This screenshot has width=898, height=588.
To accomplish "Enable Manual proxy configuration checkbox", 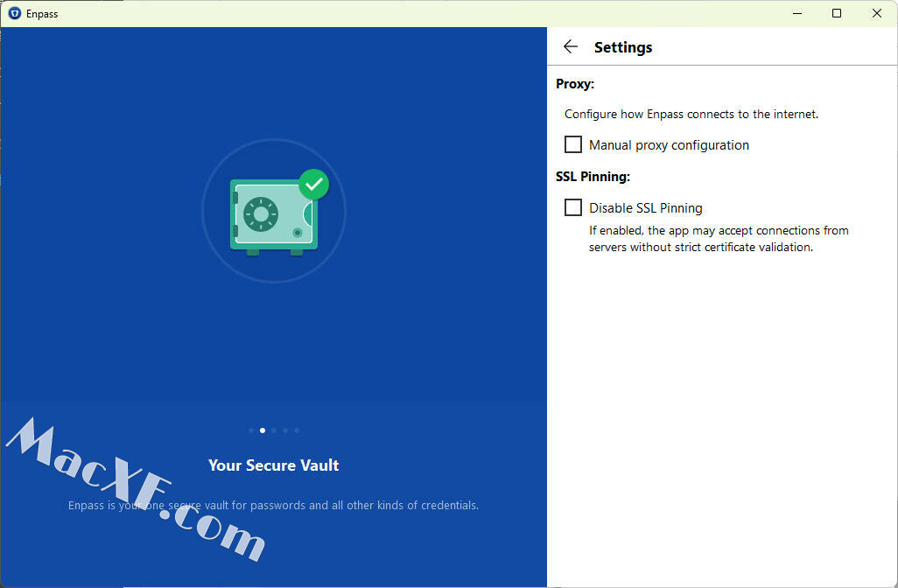I will pos(573,145).
